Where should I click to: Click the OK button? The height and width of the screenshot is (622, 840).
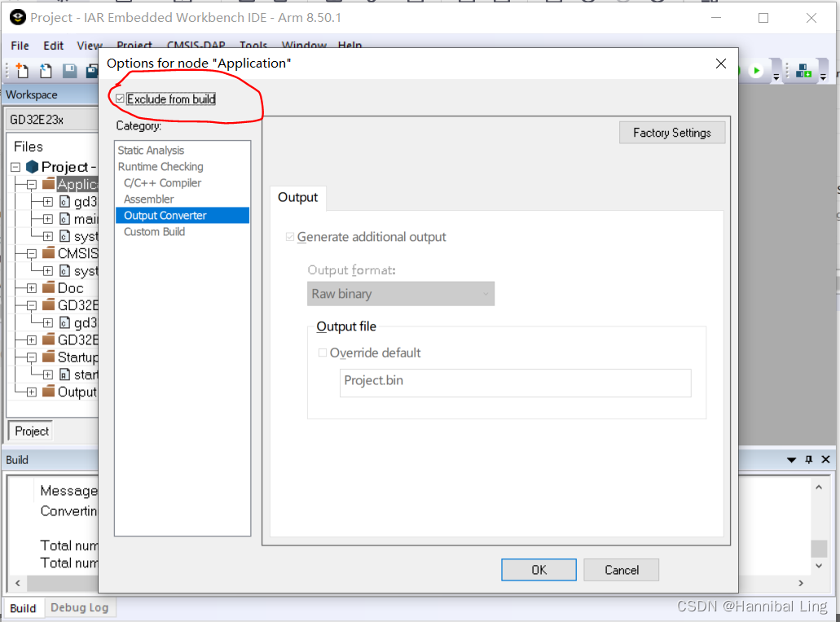[539, 570]
